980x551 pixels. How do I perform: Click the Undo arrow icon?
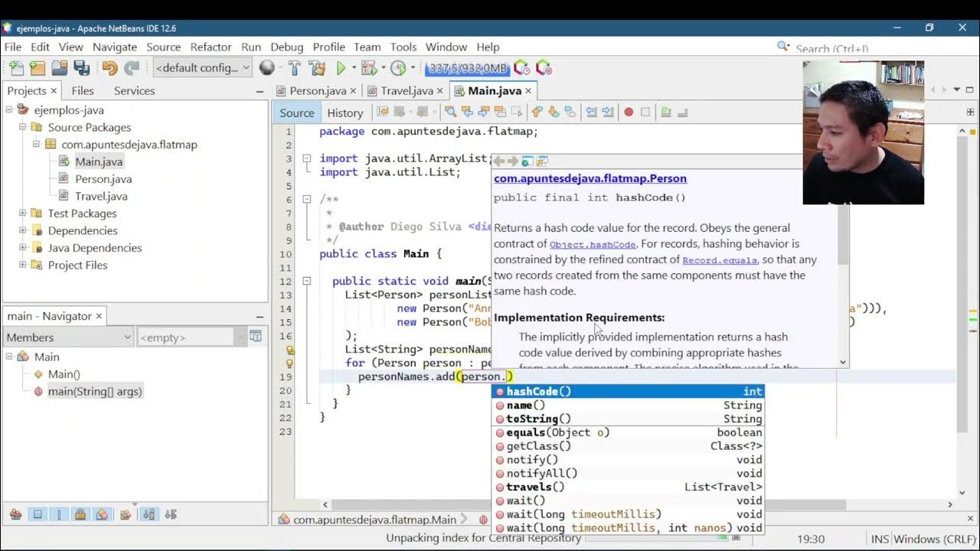point(109,68)
